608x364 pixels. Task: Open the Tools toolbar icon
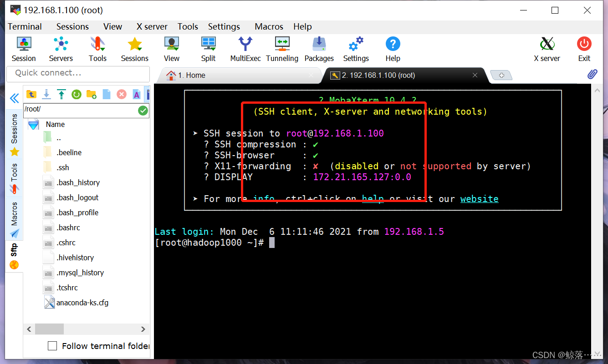pyautogui.click(x=97, y=49)
